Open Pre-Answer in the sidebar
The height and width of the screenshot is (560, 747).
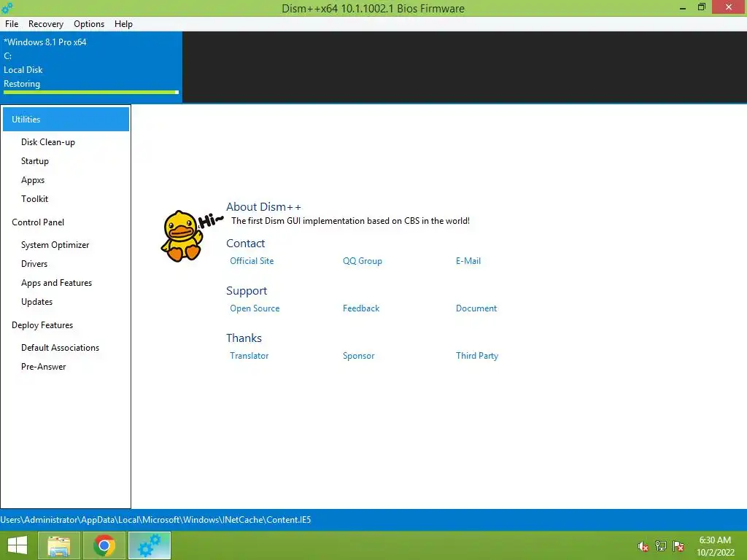click(43, 367)
